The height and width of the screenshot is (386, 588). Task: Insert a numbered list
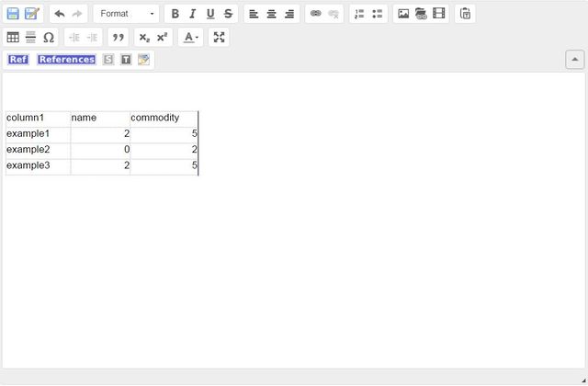(x=359, y=14)
